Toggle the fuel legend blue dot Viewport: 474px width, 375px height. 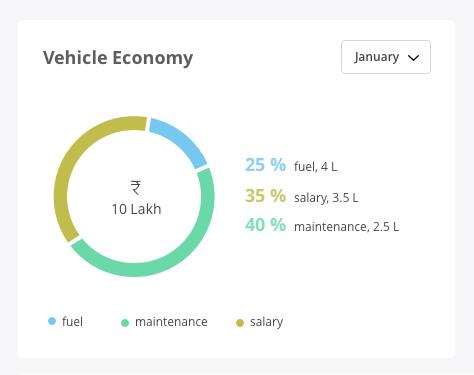click(x=52, y=321)
